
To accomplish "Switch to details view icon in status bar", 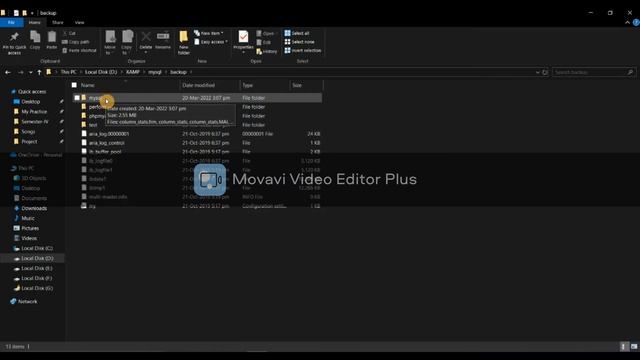I will point(623,347).
